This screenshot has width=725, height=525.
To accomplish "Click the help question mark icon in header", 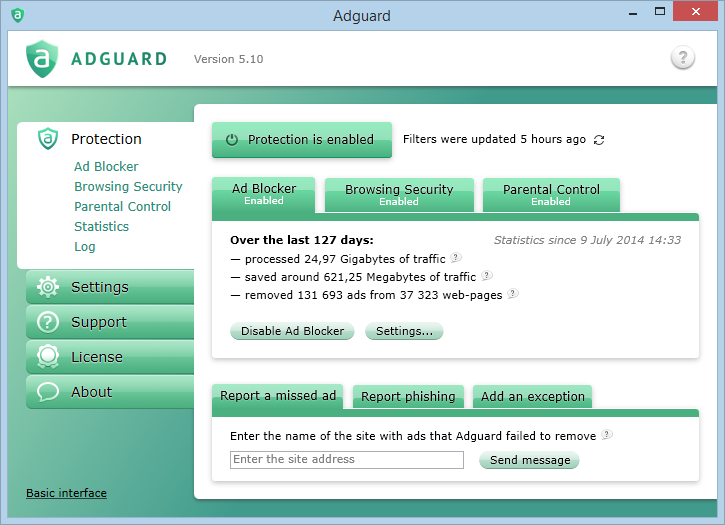I will 682,58.
